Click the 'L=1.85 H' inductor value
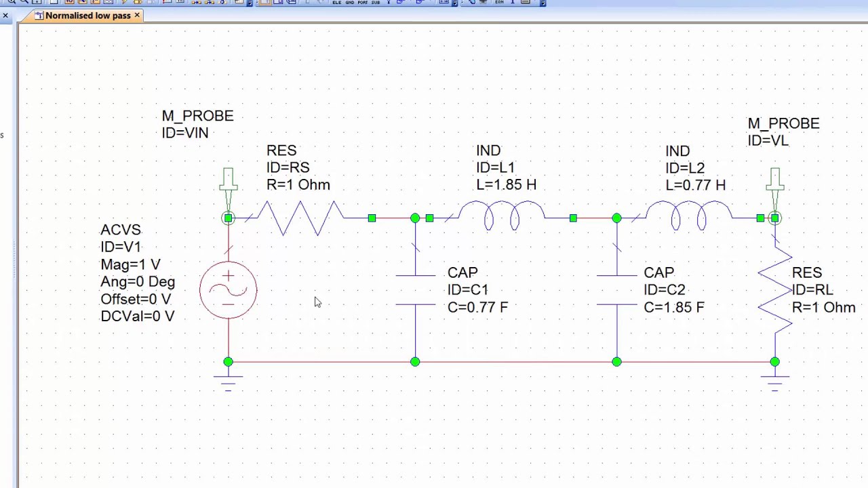Image resolution: width=868 pixels, height=488 pixels. (x=506, y=185)
